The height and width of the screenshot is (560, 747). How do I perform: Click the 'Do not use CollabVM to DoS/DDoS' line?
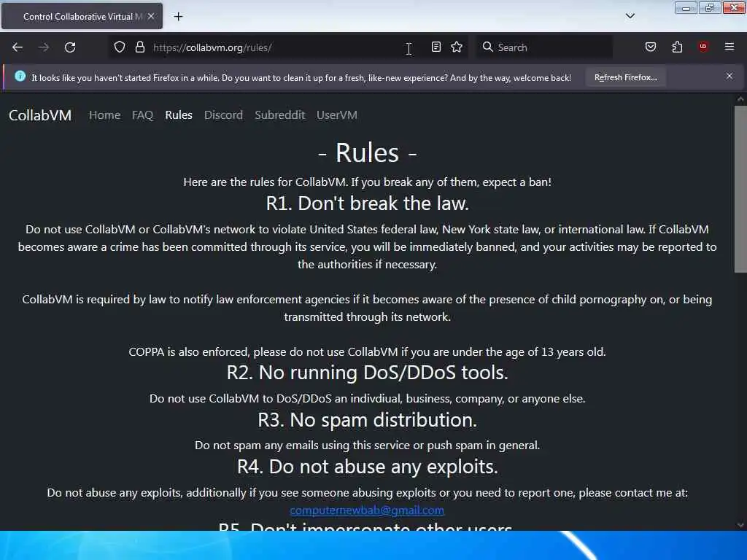click(368, 399)
